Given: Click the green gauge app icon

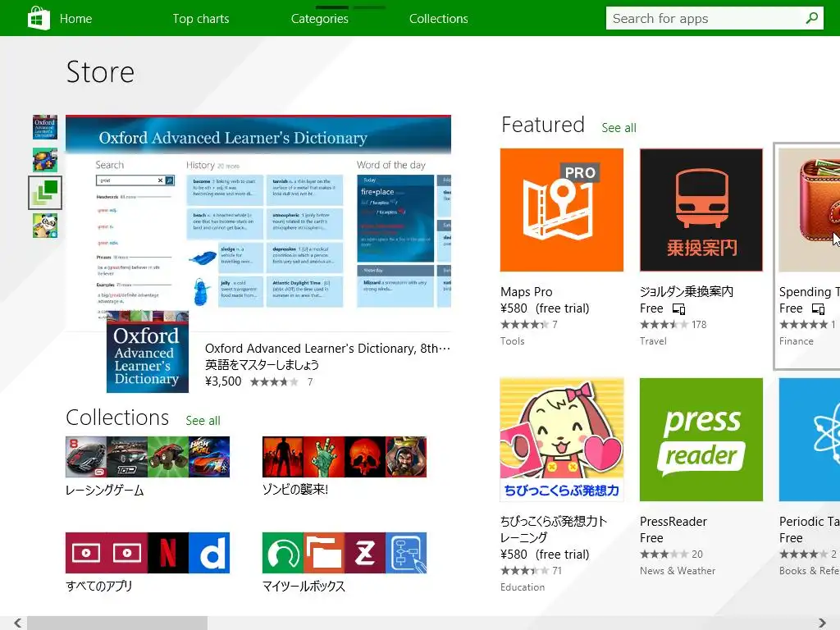Looking at the screenshot, I should (x=283, y=553).
